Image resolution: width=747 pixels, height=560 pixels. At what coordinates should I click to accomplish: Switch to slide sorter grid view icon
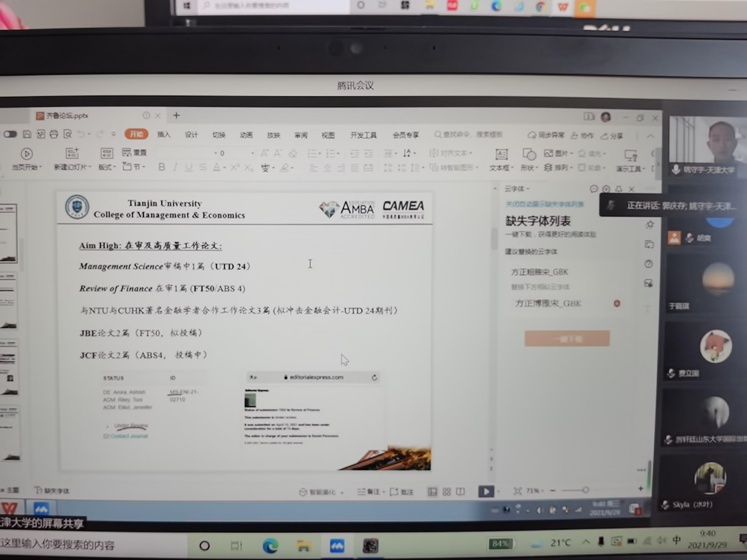tap(446, 492)
